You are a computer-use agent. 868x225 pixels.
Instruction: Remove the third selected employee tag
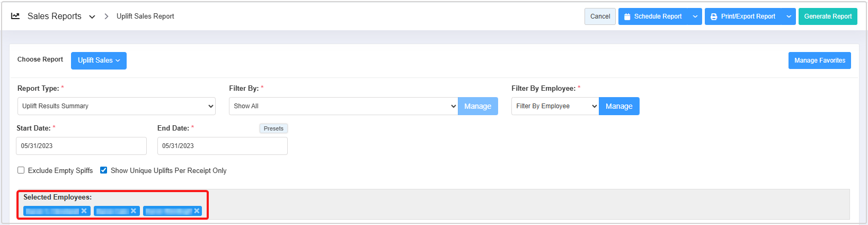(197, 211)
